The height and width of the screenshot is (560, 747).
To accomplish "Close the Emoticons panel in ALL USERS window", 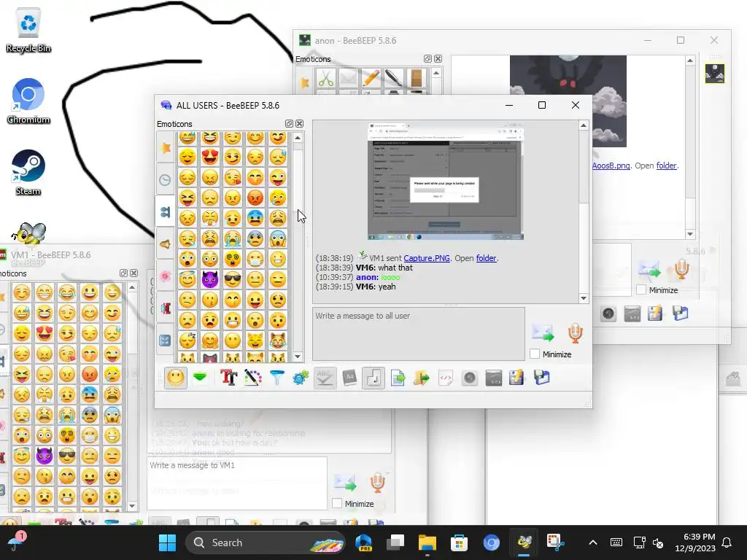I will click(299, 124).
